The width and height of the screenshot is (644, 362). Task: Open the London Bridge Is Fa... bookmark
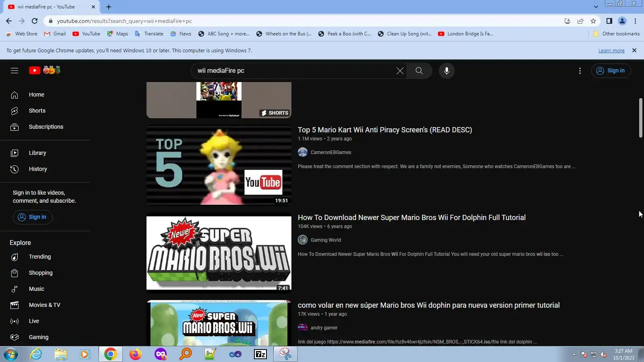[465, 34]
